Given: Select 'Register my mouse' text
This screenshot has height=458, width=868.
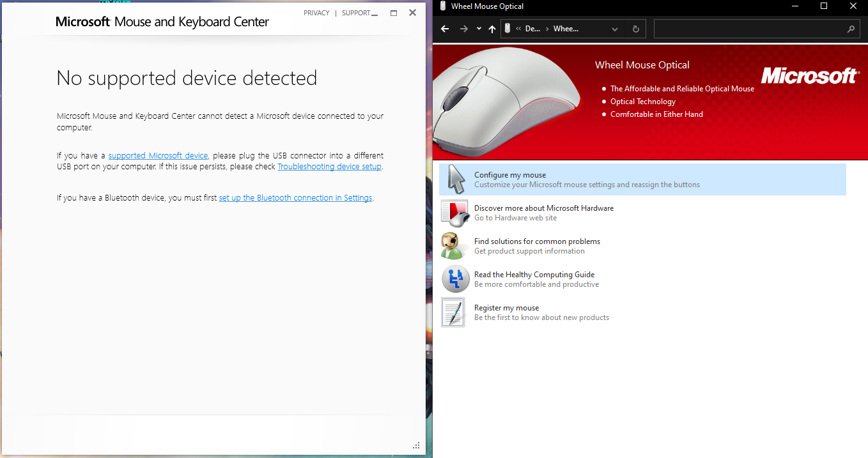Looking at the screenshot, I should point(506,308).
